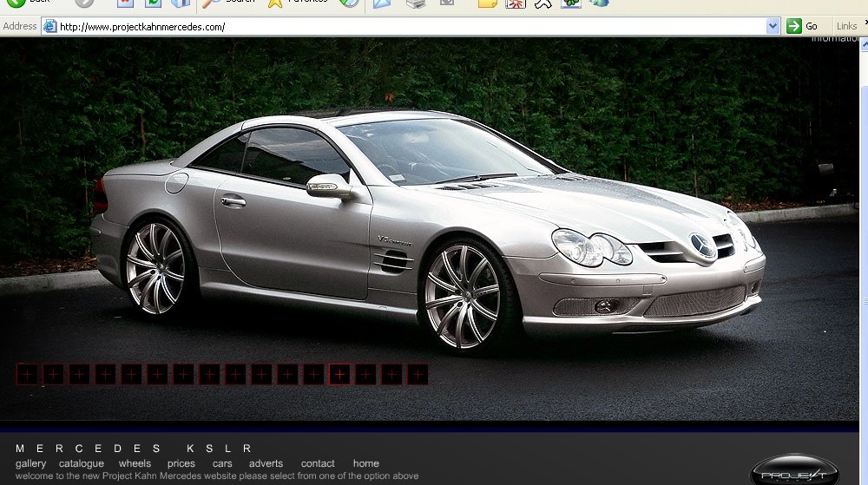868x485 pixels.
Task: Select the sixth red plus thumbnail box
Action: point(157,375)
